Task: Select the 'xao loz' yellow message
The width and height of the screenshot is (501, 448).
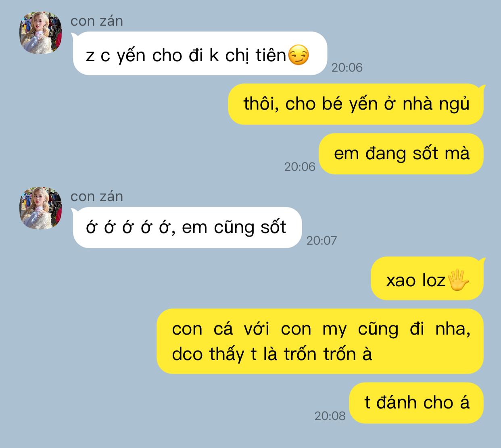Action: [427, 278]
